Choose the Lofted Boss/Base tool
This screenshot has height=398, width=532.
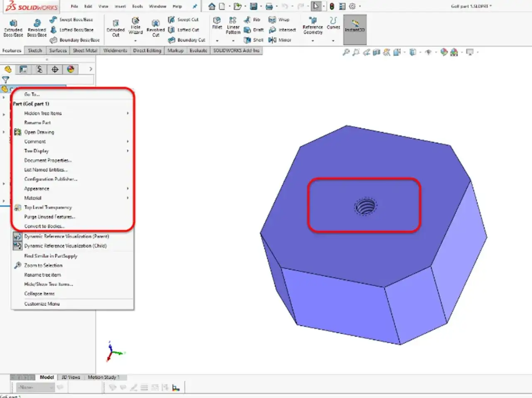[71, 30]
